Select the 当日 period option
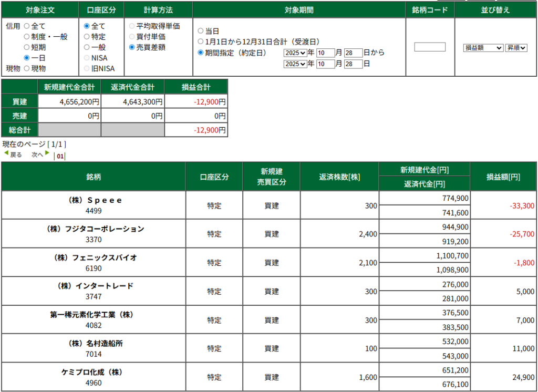 pyautogui.click(x=200, y=31)
